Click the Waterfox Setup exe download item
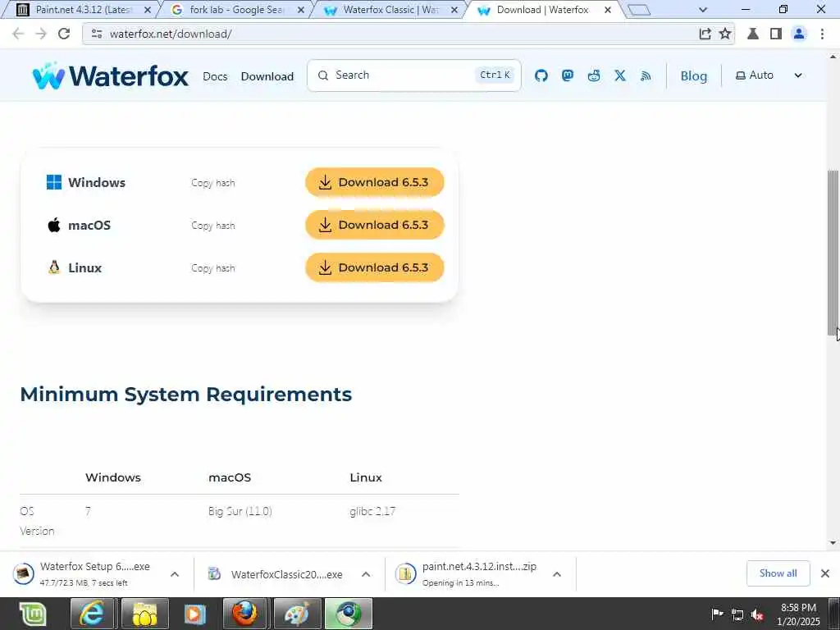 85,573
